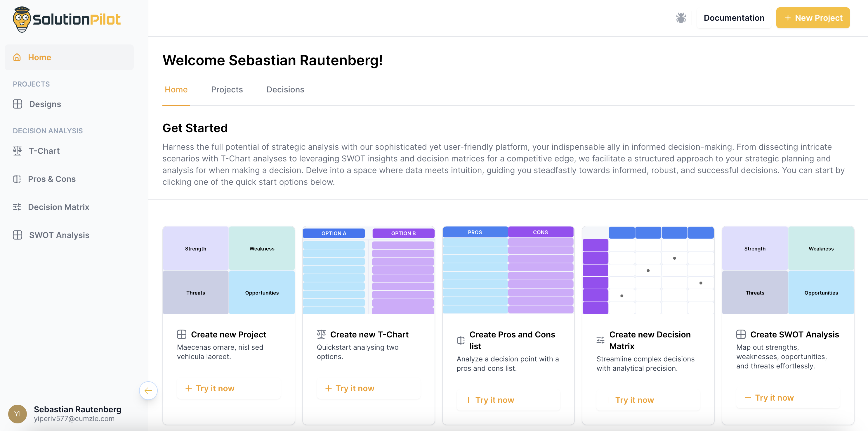Click Home in the left sidebar

click(39, 57)
